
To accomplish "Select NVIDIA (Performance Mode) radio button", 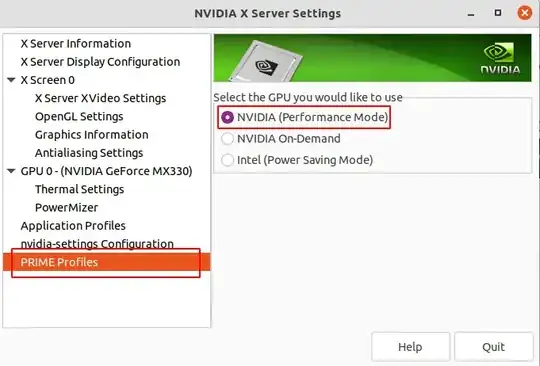I will pos(227,117).
